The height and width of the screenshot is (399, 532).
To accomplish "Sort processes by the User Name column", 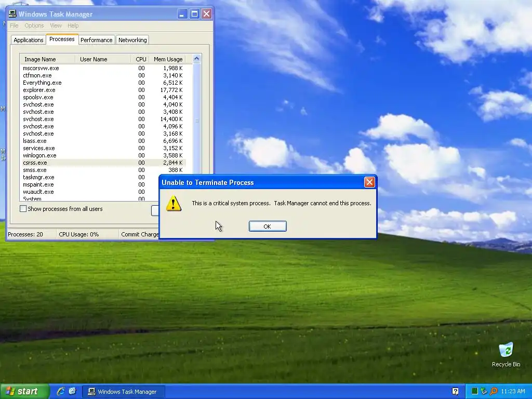I will [103, 59].
